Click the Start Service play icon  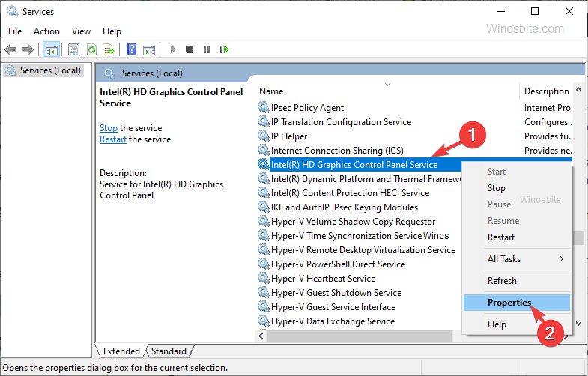(173, 49)
